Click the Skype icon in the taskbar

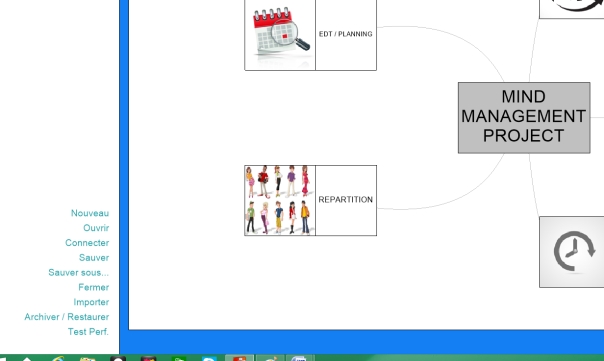tap(209, 359)
